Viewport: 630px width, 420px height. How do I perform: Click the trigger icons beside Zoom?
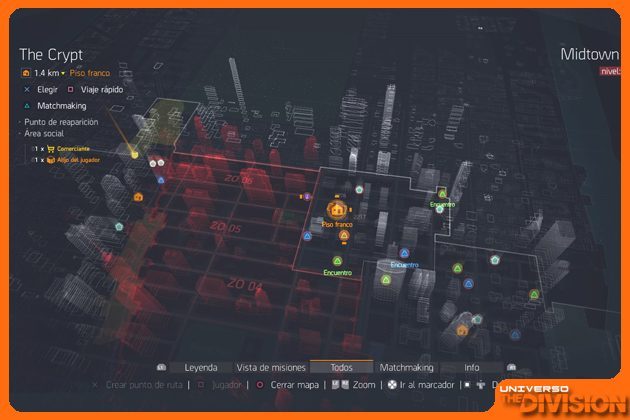click(x=340, y=385)
